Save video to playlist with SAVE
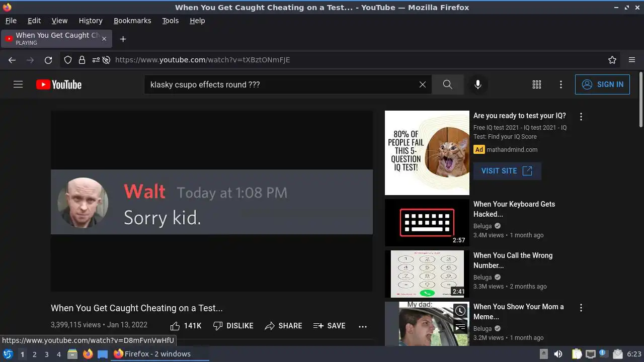The height and width of the screenshot is (362, 644). 329,326
